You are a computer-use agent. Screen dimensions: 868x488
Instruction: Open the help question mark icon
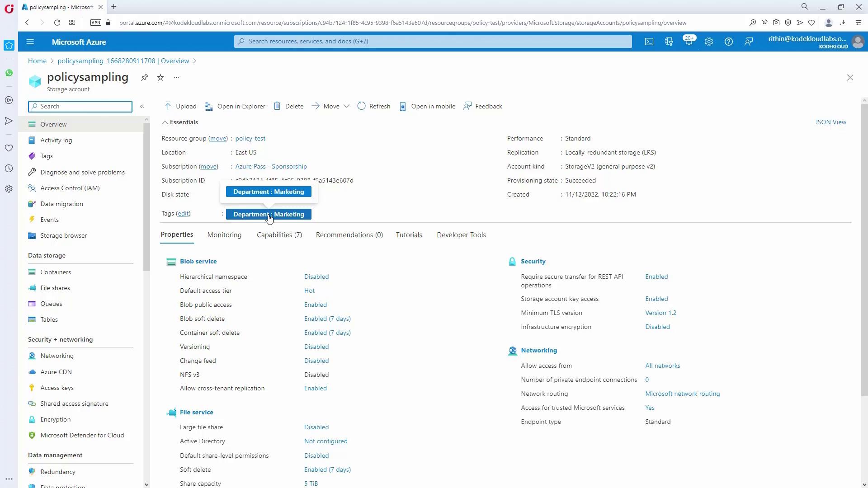pos(729,42)
